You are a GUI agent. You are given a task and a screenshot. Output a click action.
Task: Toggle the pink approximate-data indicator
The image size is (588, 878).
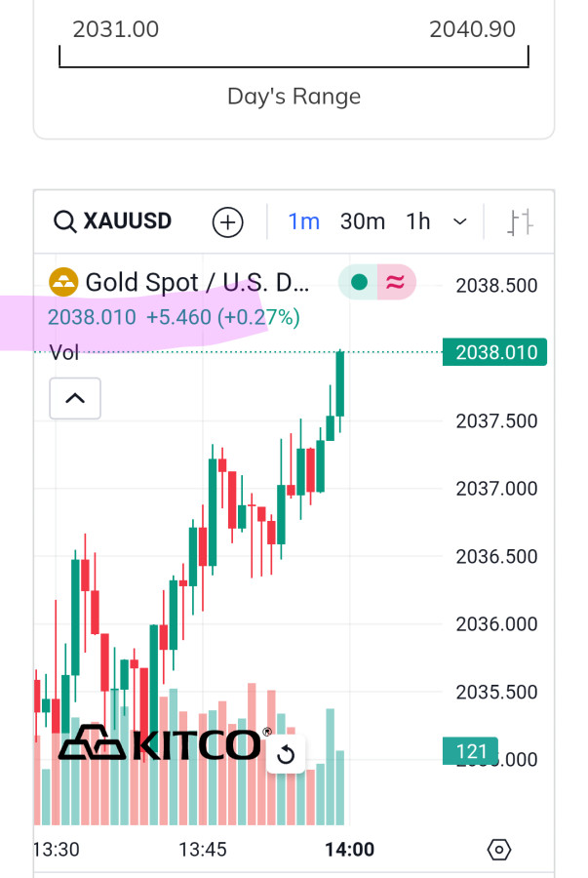396,283
